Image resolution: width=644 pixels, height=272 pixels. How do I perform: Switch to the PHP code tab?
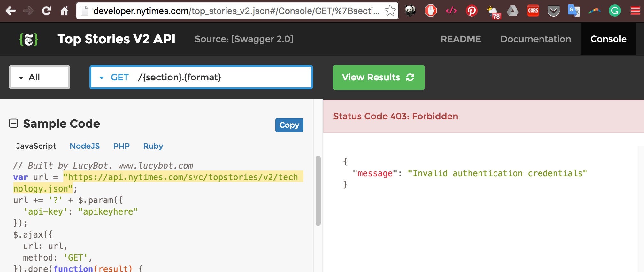point(121,146)
